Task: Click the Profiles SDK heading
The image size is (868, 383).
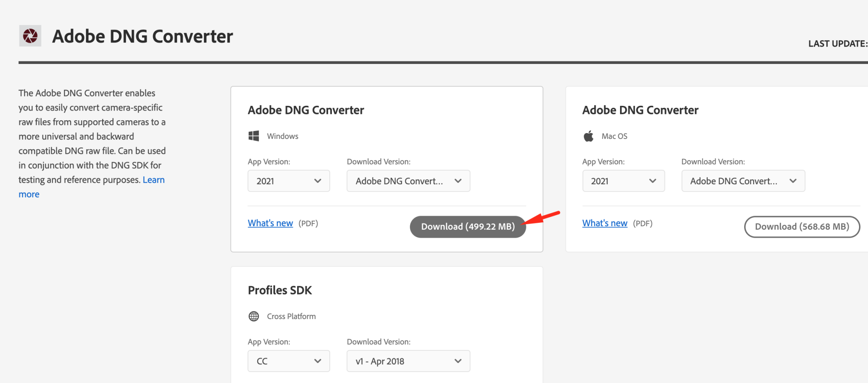Action: (x=280, y=290)
